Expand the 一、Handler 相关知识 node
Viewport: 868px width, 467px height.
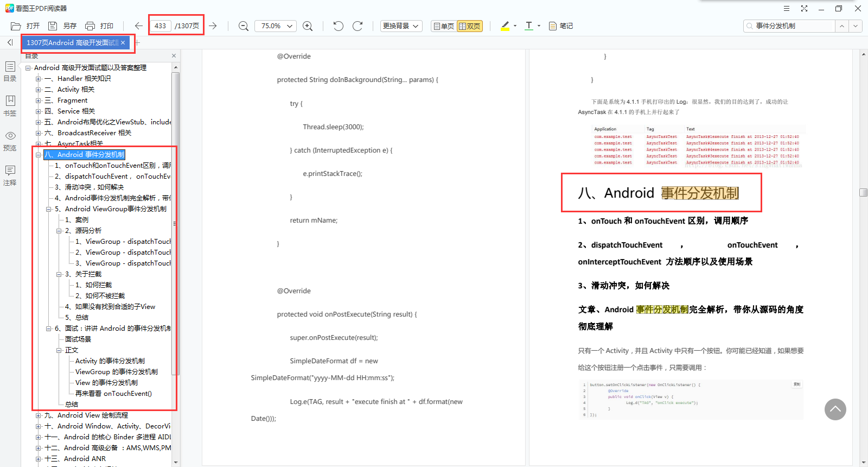tap(39, 79)
